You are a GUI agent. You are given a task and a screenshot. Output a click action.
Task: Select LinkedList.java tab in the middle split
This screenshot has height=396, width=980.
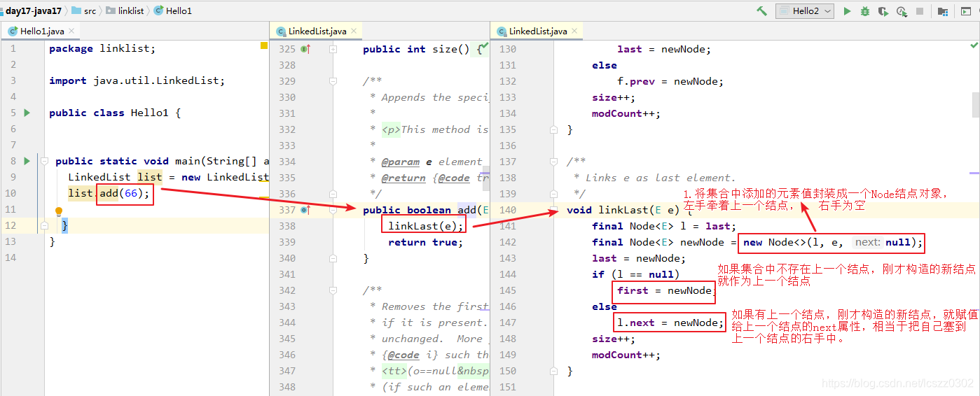[x=317, y=31]
